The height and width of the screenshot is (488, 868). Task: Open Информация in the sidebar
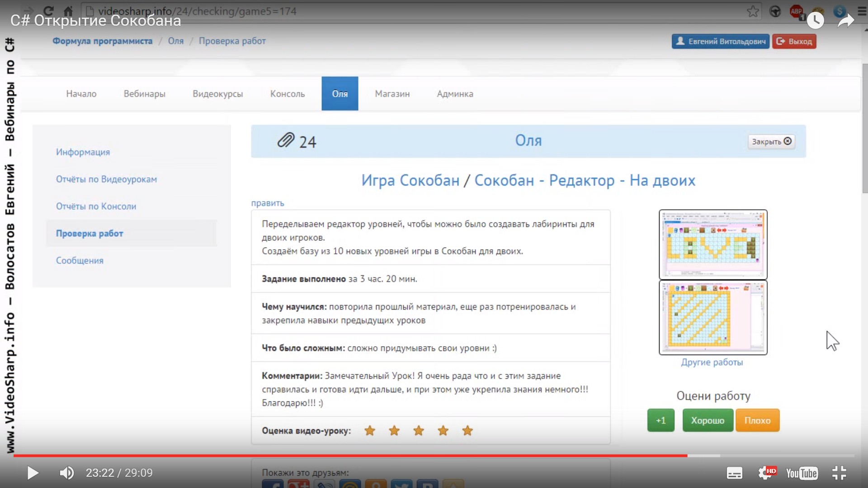[x=83, y=152]
